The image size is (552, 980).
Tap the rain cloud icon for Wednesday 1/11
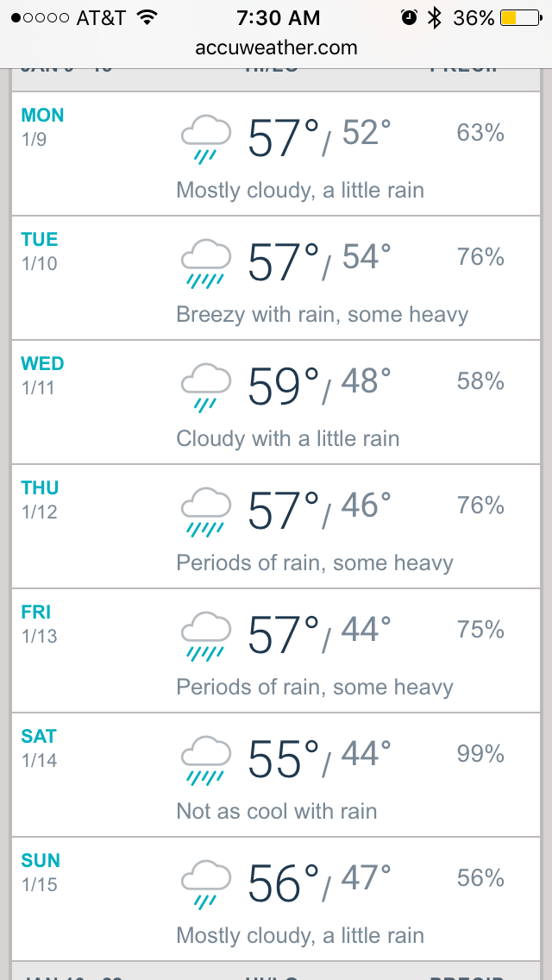(x=206, y=387)
